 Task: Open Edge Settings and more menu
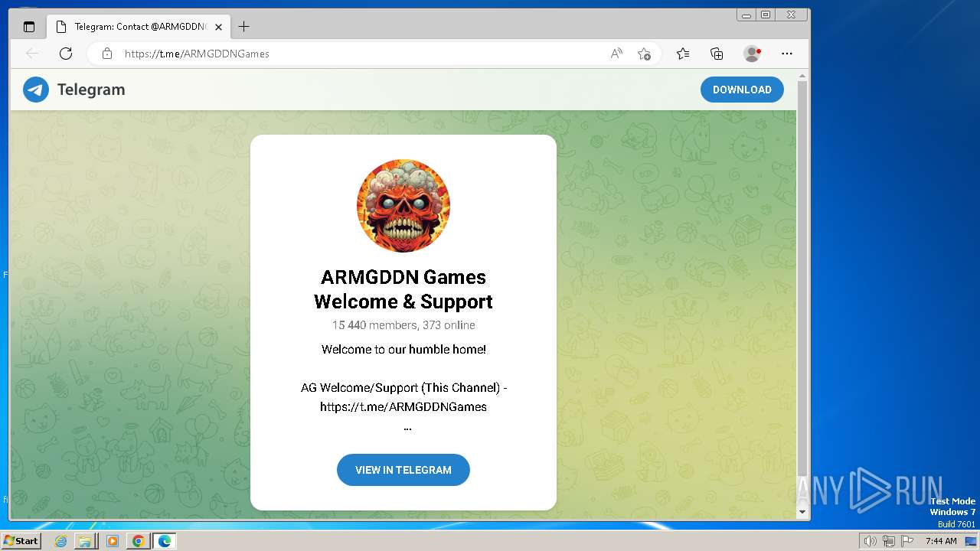coord(787,54)
